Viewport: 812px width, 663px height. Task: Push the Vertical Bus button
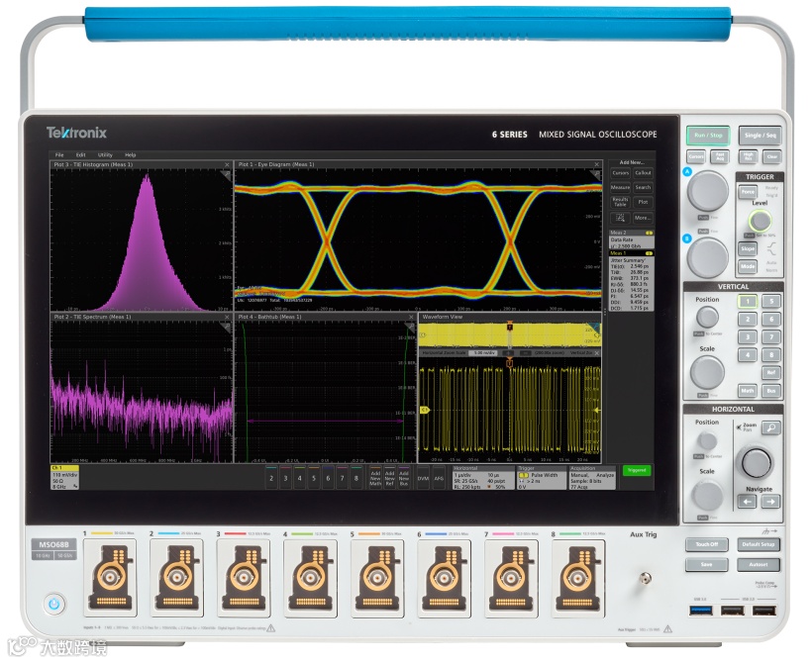771,391
